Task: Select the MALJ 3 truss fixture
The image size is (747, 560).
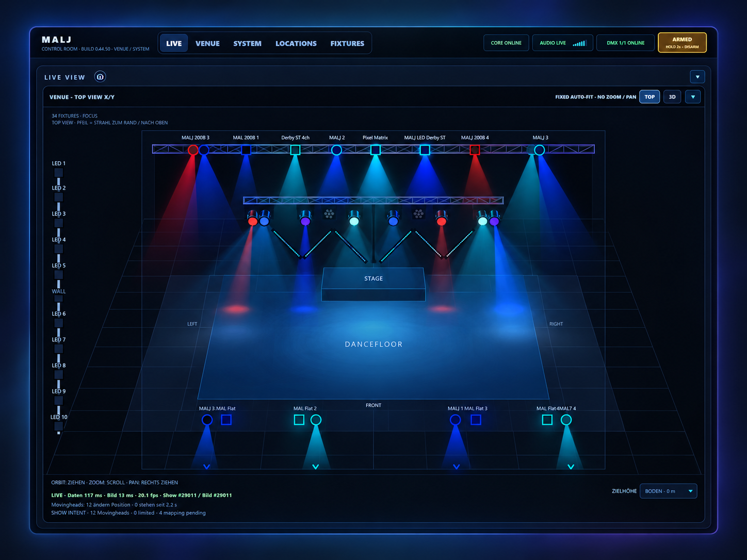Action: pos(539,150)
